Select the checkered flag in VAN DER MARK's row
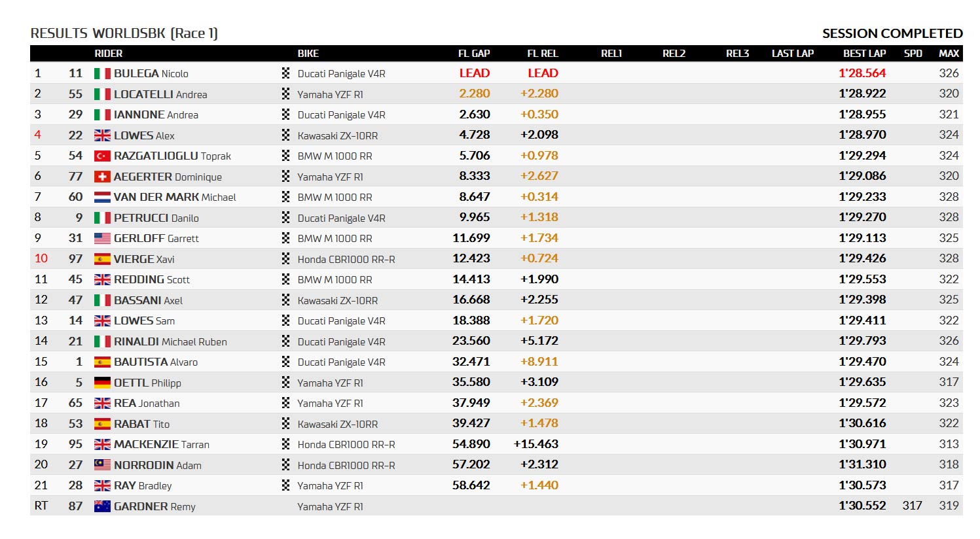 [285, 197]
